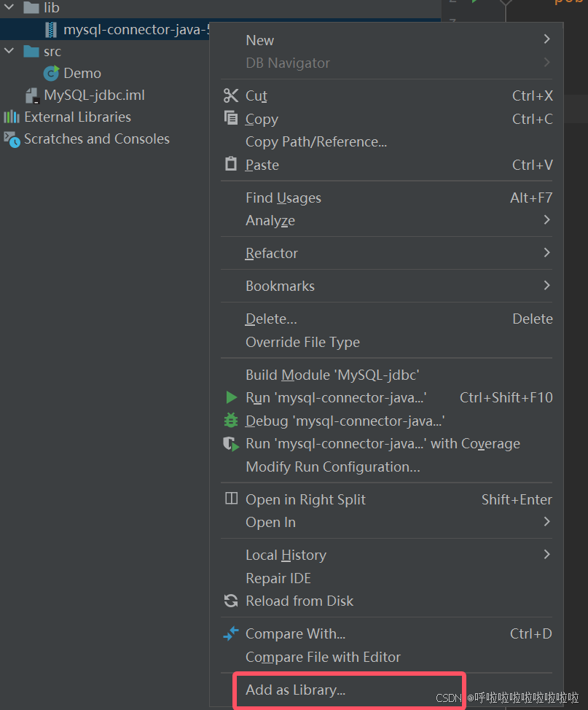This screenshot has width=588, height=710.
Task: Expand the Local History submenu arrow
Action: [x=546, y=554]
